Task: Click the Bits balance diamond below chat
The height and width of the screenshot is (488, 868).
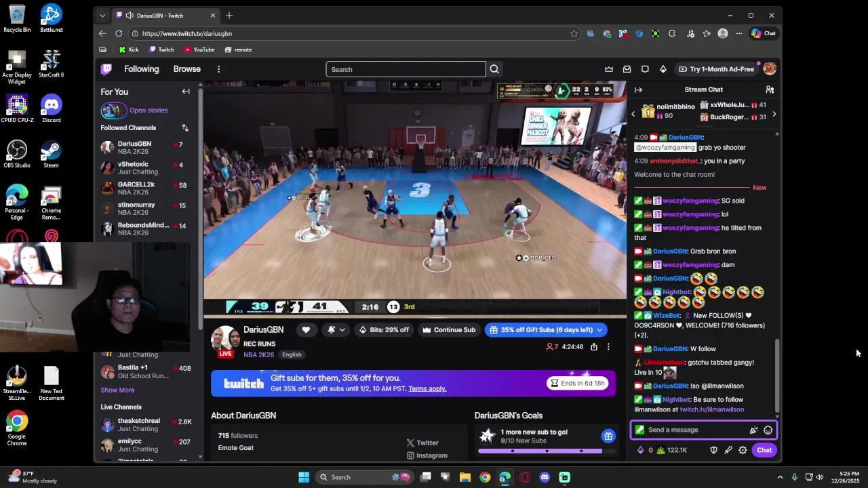Action: click(x=640, y=450)
